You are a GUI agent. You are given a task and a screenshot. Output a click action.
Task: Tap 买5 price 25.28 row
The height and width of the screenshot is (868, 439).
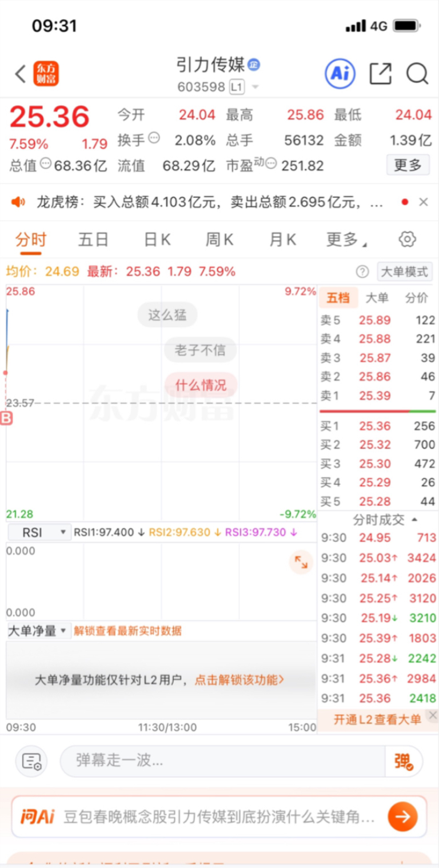377,501
